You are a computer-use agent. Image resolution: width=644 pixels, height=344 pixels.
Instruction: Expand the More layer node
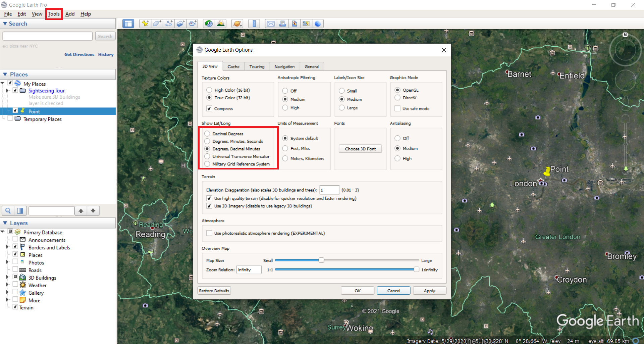7,300
